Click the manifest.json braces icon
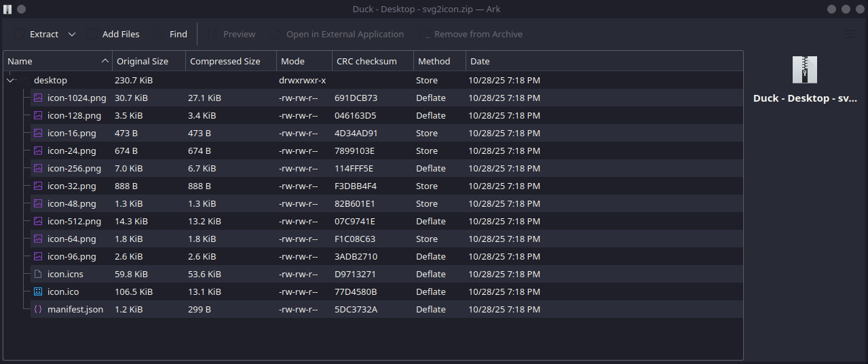Viewport: 868px width, 364px height. coord(38,309)
